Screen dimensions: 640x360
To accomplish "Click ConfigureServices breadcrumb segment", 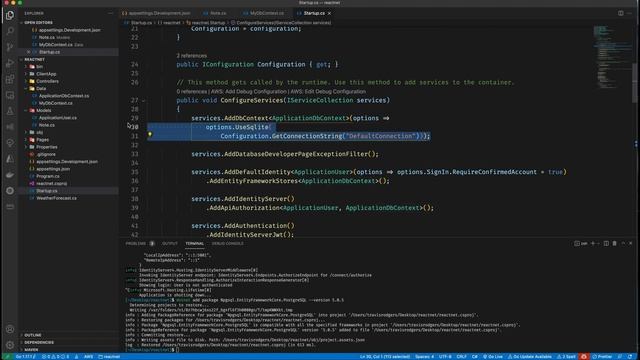I will [281, 23].
